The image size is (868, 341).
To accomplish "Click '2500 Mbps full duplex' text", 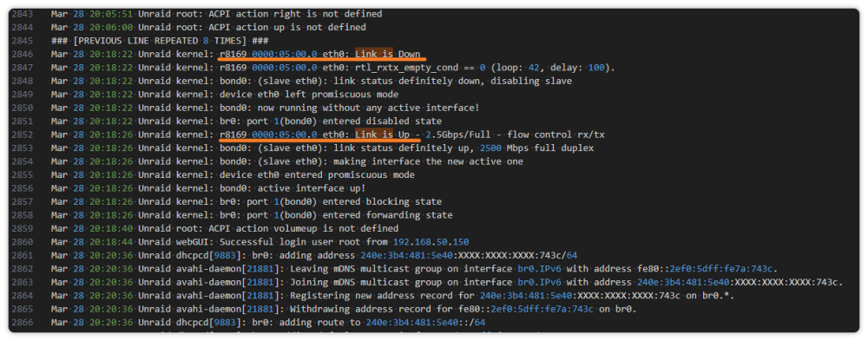I will point(536,148).
